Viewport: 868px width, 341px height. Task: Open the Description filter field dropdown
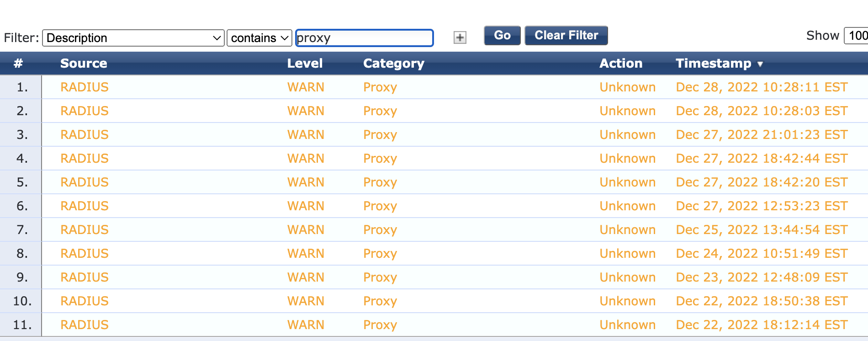(x=132, y=38)
